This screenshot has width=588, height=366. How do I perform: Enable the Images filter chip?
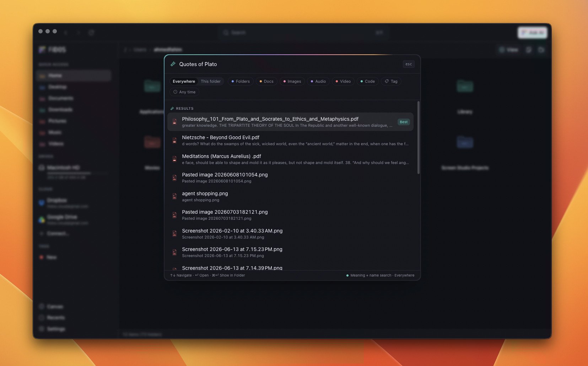coord(292,81)
